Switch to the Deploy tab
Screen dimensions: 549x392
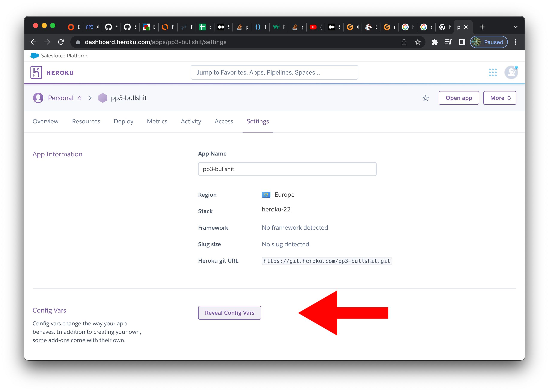pyautogui.click(x=124, y=121)
